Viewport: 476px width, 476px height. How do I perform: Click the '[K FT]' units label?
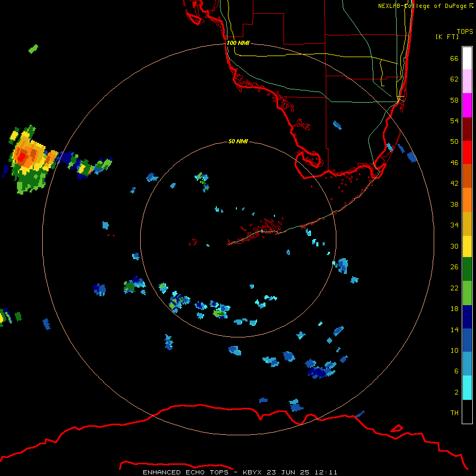(447, 36)
